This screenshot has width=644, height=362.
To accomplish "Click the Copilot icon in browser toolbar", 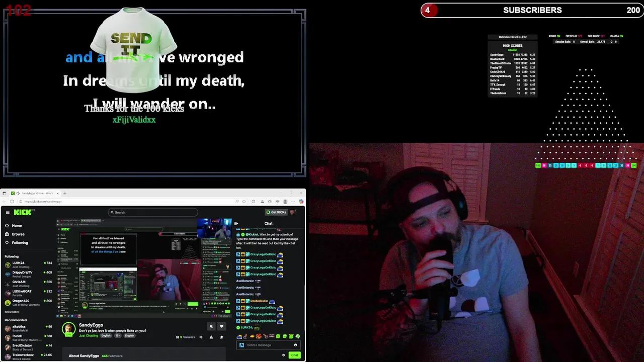I will [x=301, y=202].
